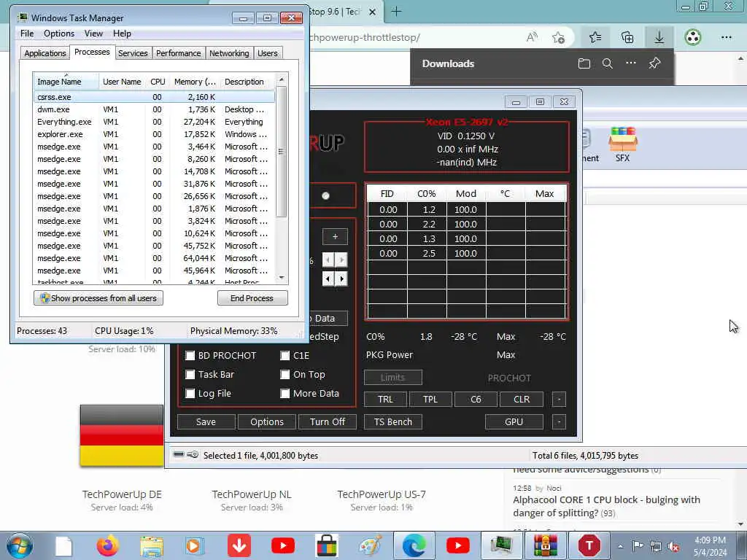Image resolution: width=747 pixels, height=560 pixels.
Task: Click ThrottleStop minus button beside CLR
Action: [559, 399]
